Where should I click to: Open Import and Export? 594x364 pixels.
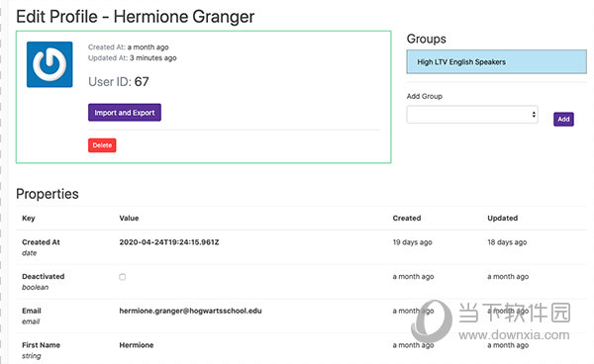(125, 113)
